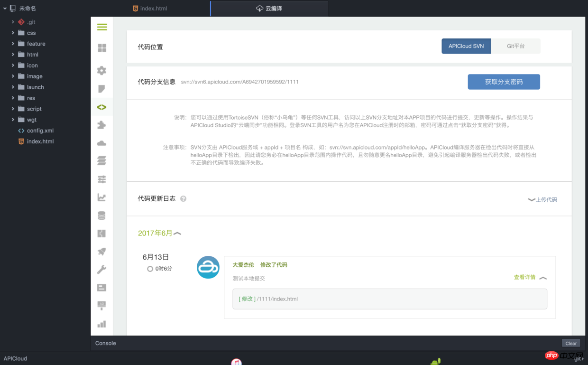Select the APICloud SVN toggle option
Screen dimensions: 588x365
coord(466,46)
